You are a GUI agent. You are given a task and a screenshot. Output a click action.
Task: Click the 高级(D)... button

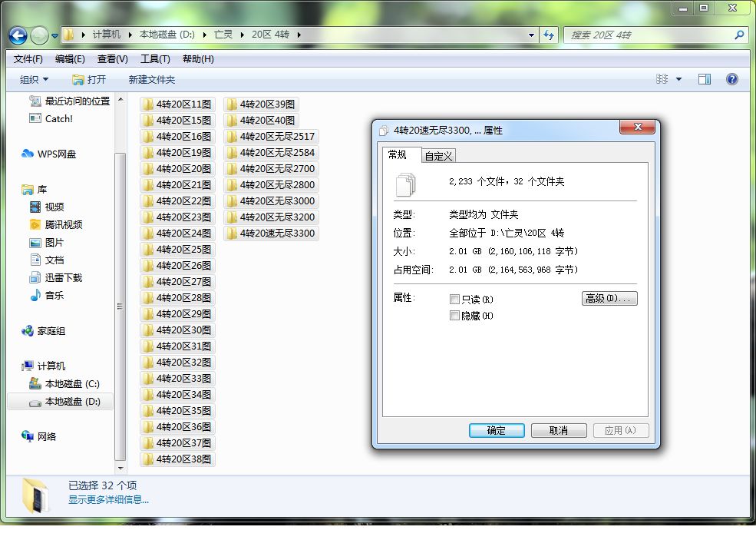[609, 298]
